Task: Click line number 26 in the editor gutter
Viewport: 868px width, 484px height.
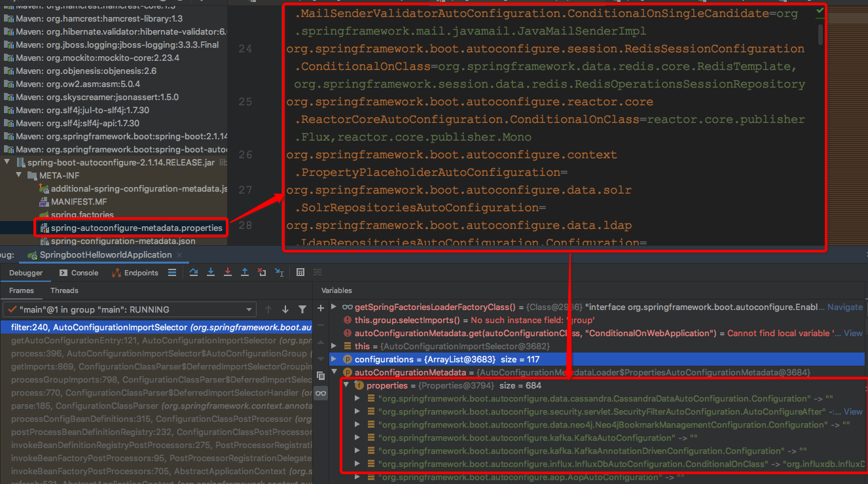Action: (x=245, y=155)
